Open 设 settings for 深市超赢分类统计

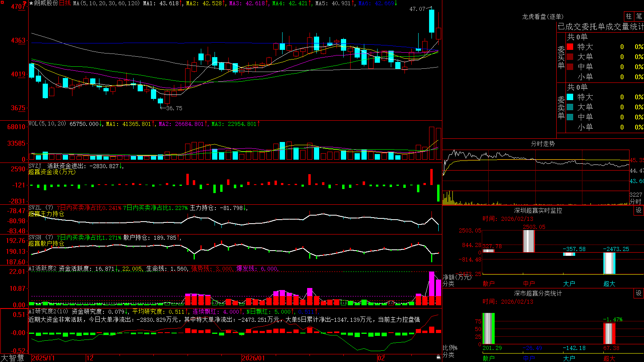pyautogui.click(x=639, y=293)
